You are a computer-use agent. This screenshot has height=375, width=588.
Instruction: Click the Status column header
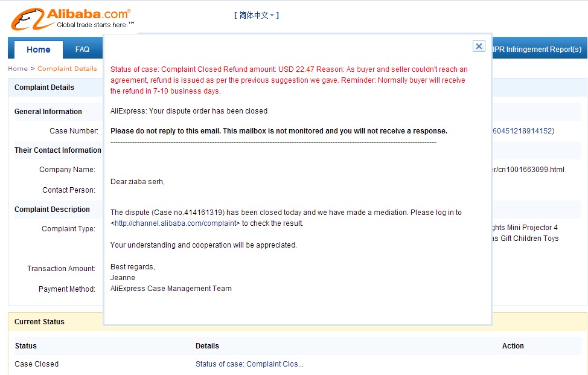(x=25, y=346)
